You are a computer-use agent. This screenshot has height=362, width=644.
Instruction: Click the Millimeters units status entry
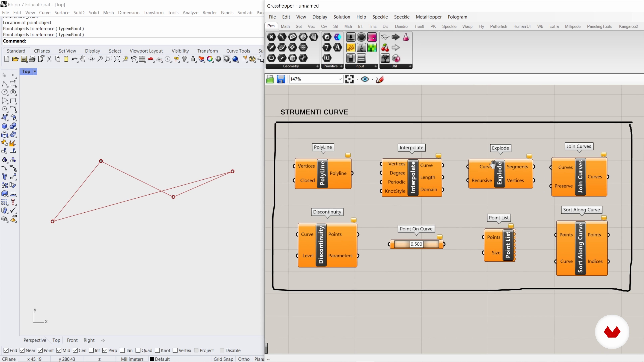(132, 359)
